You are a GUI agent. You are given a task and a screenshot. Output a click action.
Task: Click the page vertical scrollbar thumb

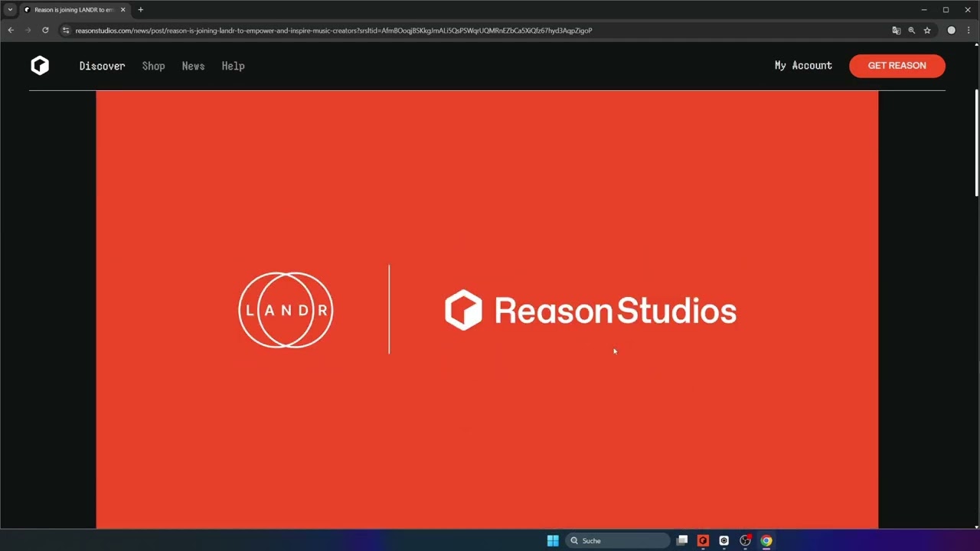point(976,144)
